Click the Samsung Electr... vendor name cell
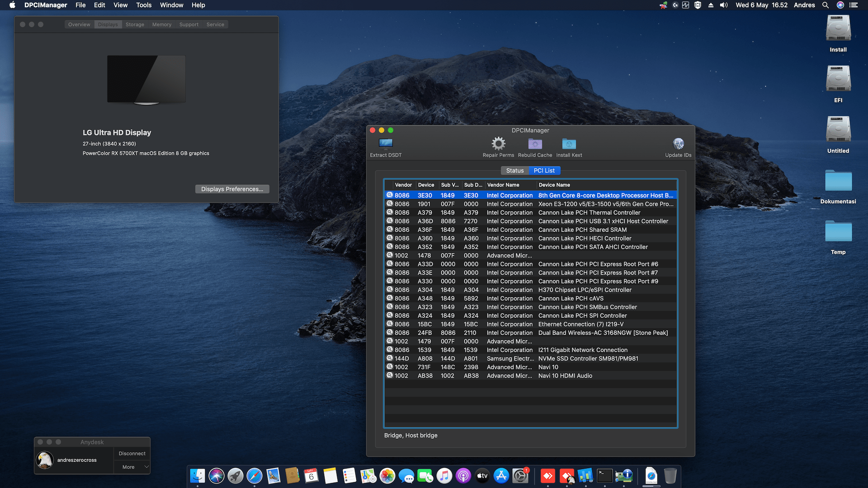 coord(510,358)
